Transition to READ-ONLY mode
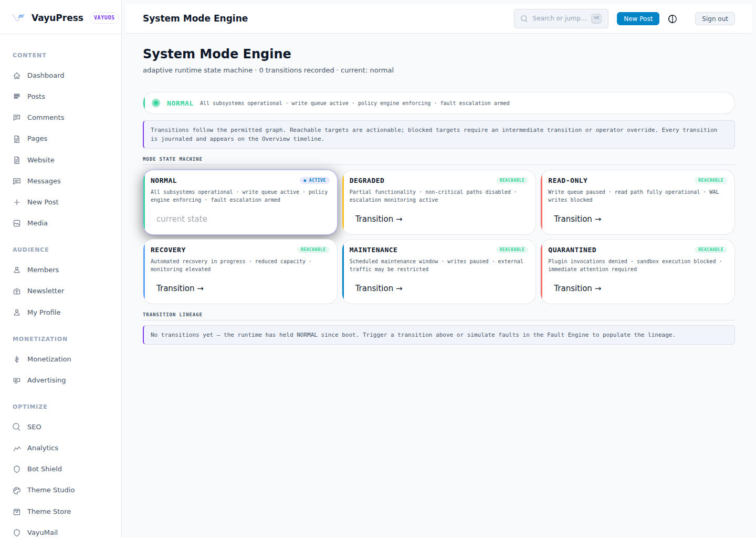The width and height of the screenshot is (756, 538). (x=577, y=219)
